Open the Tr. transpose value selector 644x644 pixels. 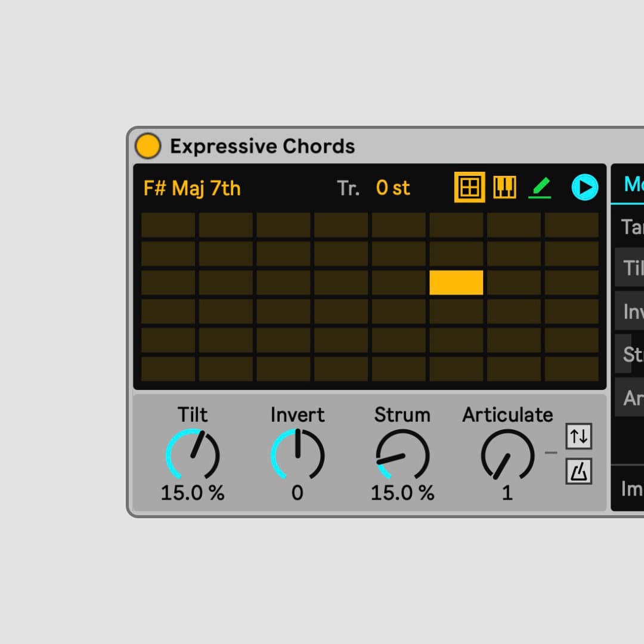pos(348,188)
